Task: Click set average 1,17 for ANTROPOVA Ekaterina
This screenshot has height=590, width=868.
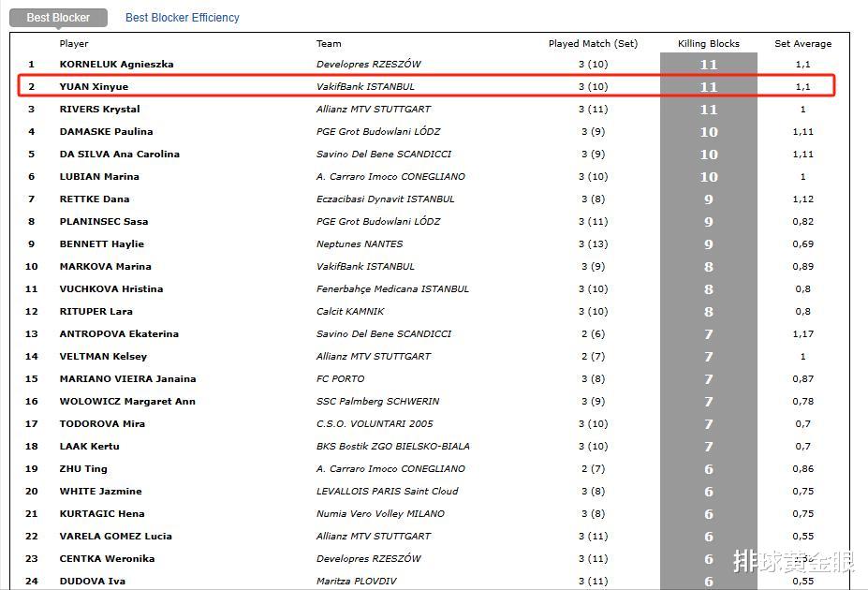Action: coord(802,334)
